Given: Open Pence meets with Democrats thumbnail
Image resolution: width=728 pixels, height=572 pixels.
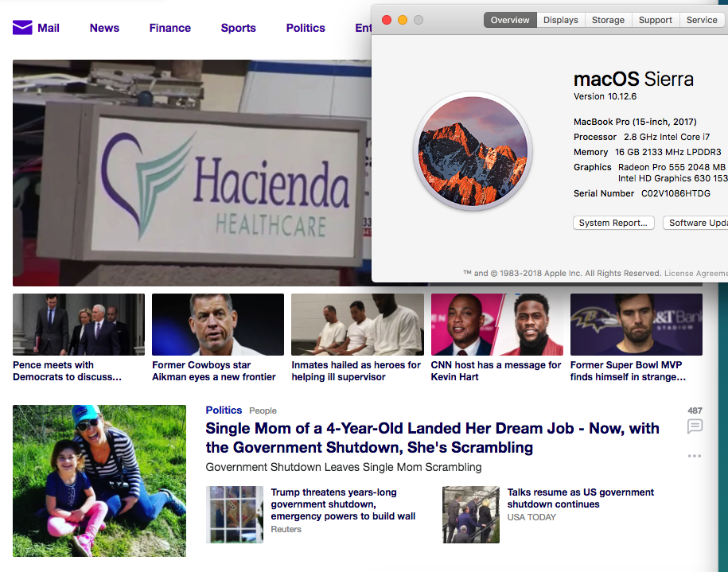Looking at the screenshot, I should pyautogui.click(x=79, y=325).
